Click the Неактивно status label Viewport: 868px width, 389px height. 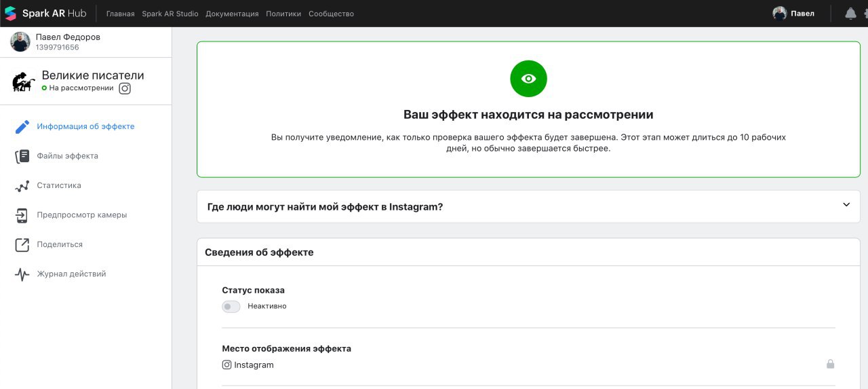pos(267,306)
